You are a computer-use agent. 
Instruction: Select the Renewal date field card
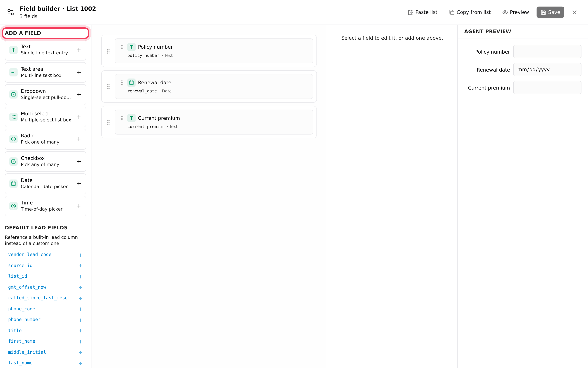click(214, 86)
